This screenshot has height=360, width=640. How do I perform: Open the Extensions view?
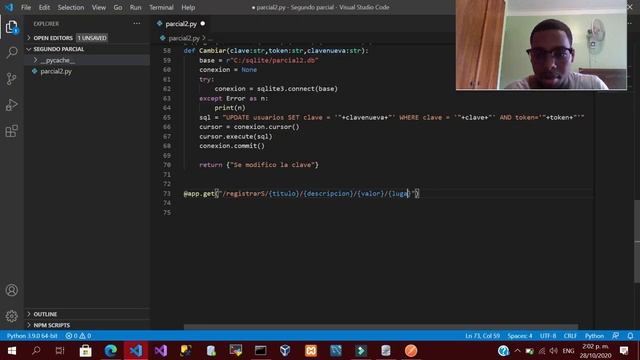pos(11,131)
